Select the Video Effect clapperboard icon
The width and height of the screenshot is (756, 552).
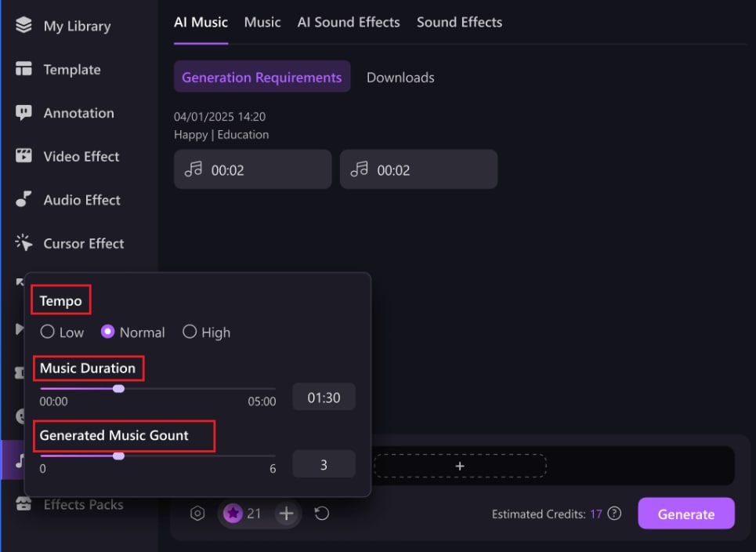24,156
